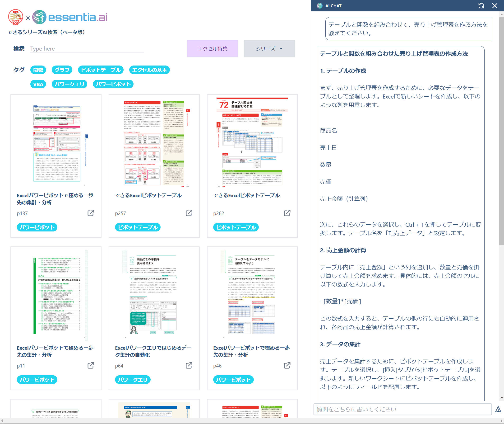
Task: Click the close button on AI CHAT panel
Action: click(x=495, y=5)
